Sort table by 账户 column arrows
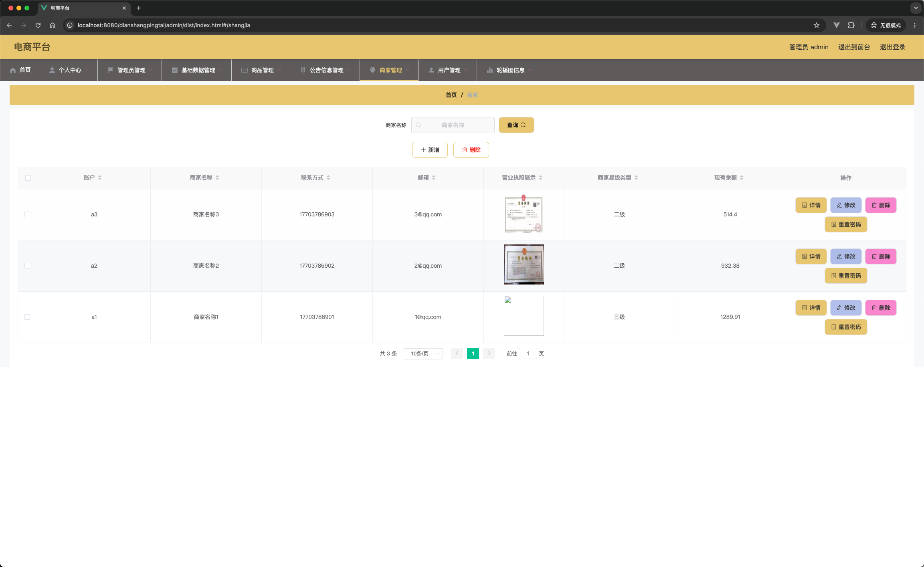924x567 pixels. [100, 178]
